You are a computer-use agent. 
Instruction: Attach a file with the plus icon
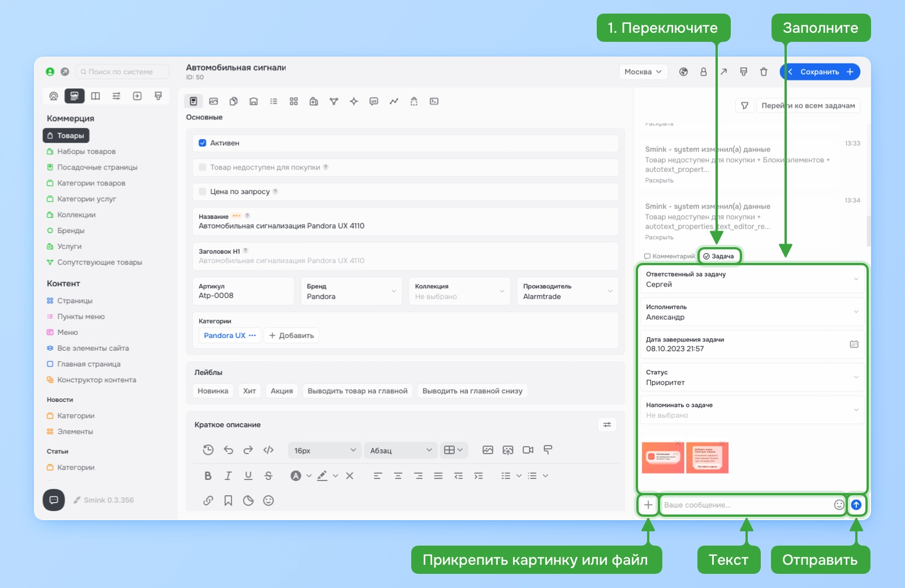[x=648, y=505]
